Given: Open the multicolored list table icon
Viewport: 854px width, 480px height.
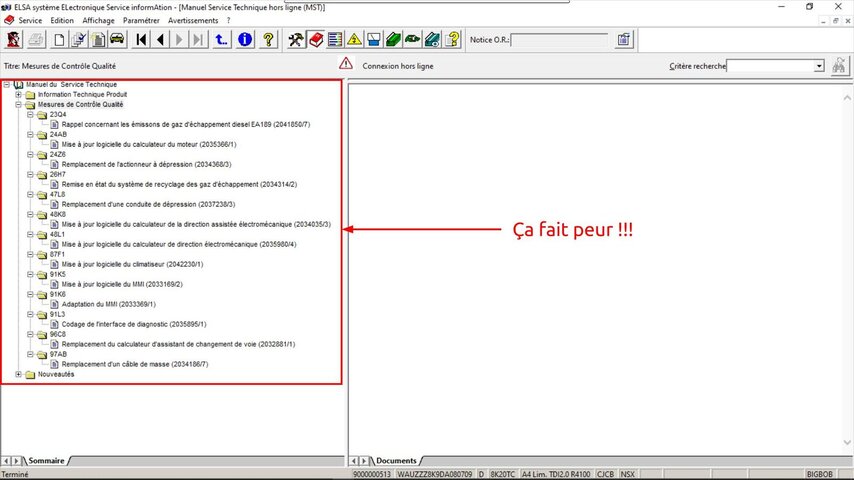Looking at the screenshot, I should pos(335,40).
